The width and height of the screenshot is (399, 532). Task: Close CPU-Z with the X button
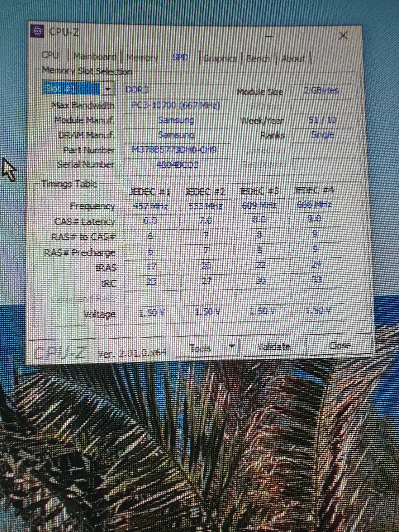tap(343, 36)
